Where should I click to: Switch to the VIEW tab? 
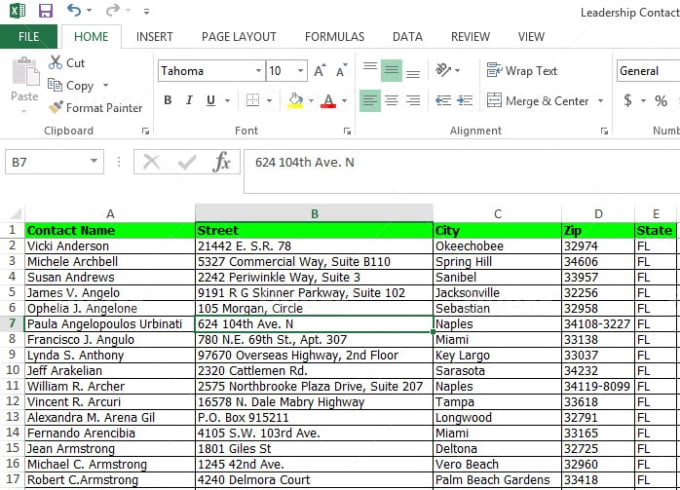(x=531, y=37)
